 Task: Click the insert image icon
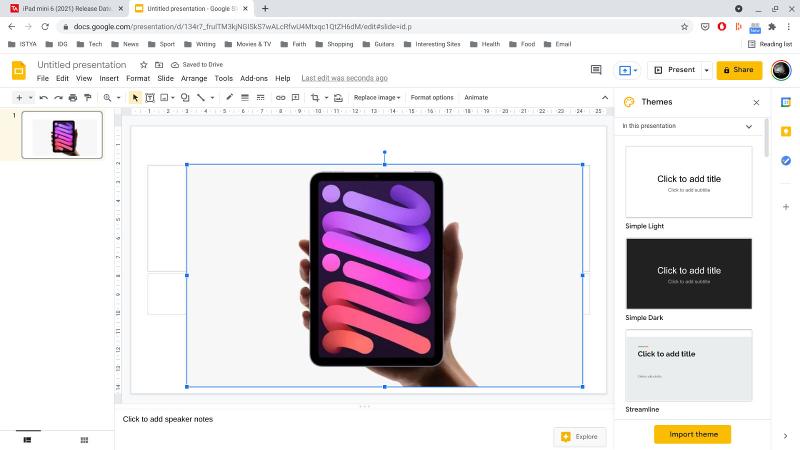(x=164, y=97)
